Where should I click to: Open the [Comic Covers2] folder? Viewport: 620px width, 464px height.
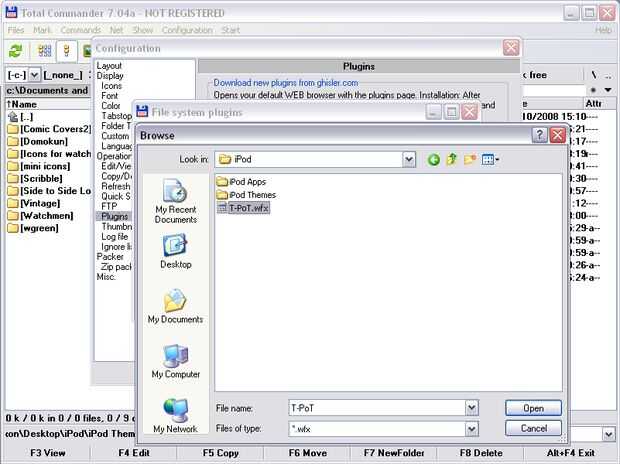(49, 129)
